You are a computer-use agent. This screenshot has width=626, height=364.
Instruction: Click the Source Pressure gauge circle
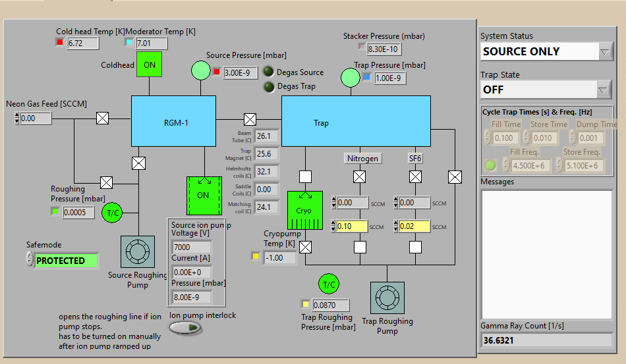tap(200, 70)
